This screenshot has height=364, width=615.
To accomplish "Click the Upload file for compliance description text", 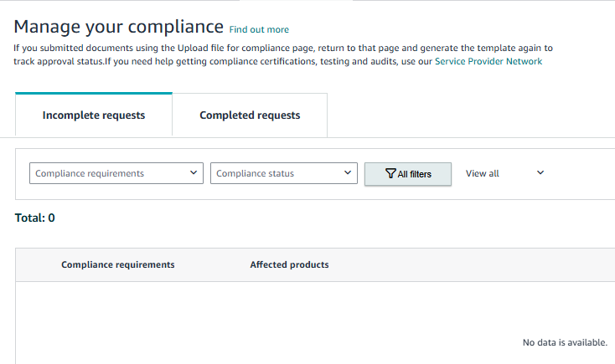I will (x=283, y=54).
